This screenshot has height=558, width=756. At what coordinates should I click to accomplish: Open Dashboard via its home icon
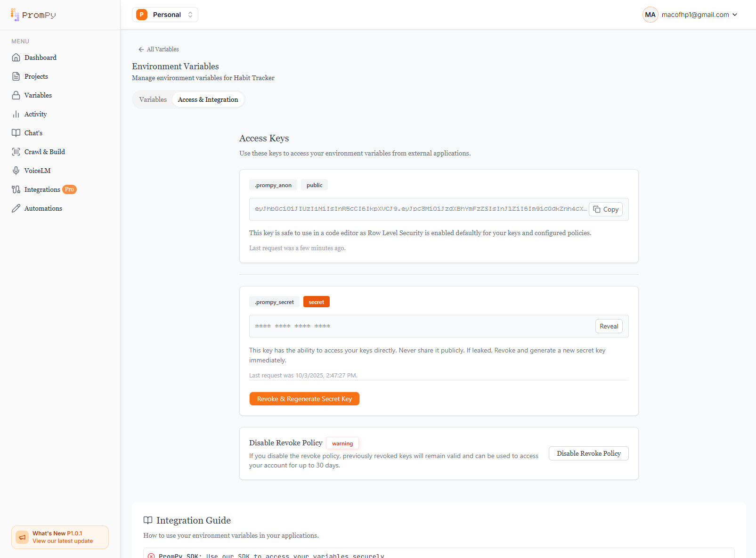coord(16,57)
